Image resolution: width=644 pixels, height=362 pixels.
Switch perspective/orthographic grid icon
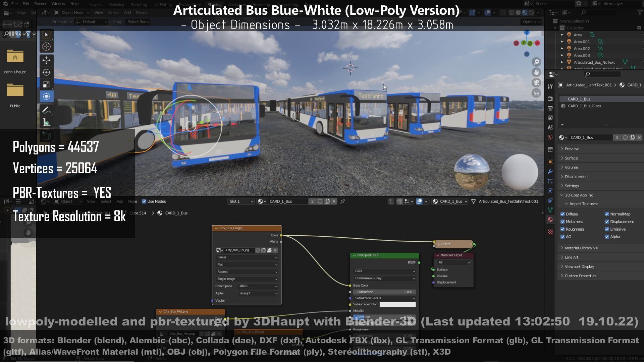(x=536, y=93)
